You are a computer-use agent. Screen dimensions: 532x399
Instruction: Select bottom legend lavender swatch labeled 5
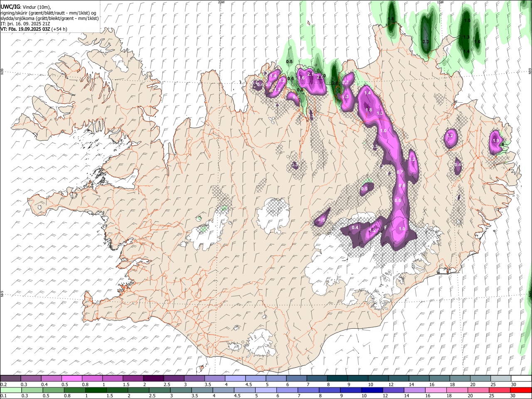pos(266,390)
